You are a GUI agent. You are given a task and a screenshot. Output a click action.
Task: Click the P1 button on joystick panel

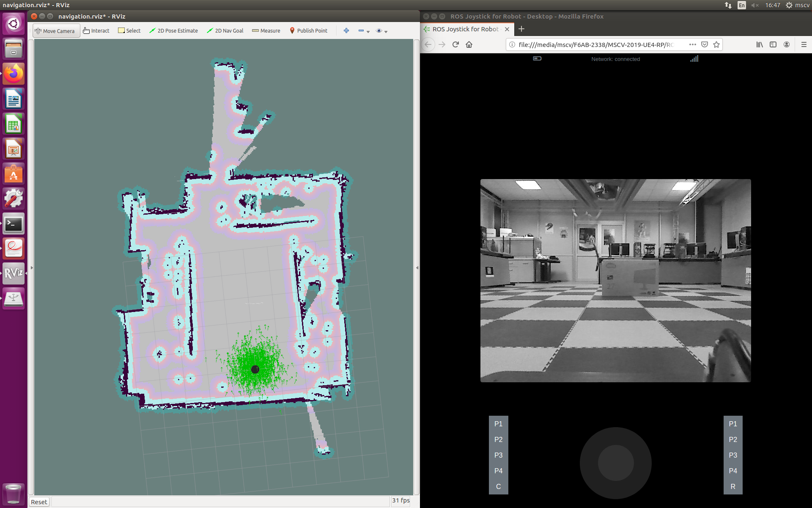tap(499, 424)
